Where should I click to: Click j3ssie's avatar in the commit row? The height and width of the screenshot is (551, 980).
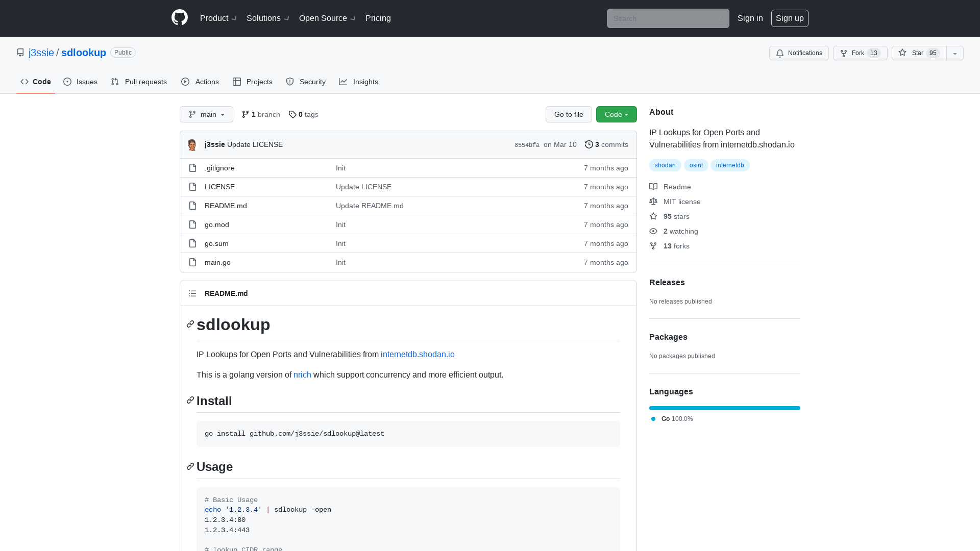tap(192, 145)
